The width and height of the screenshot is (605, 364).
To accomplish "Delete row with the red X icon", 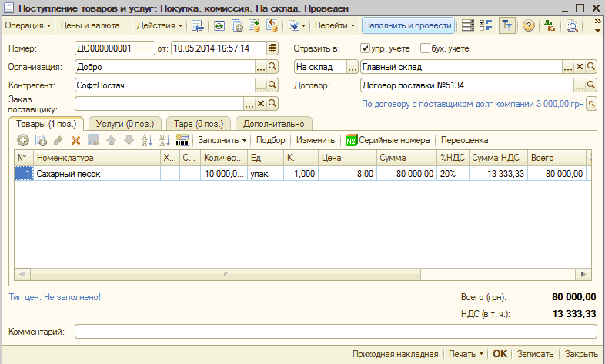I will (x=75, y=140).
